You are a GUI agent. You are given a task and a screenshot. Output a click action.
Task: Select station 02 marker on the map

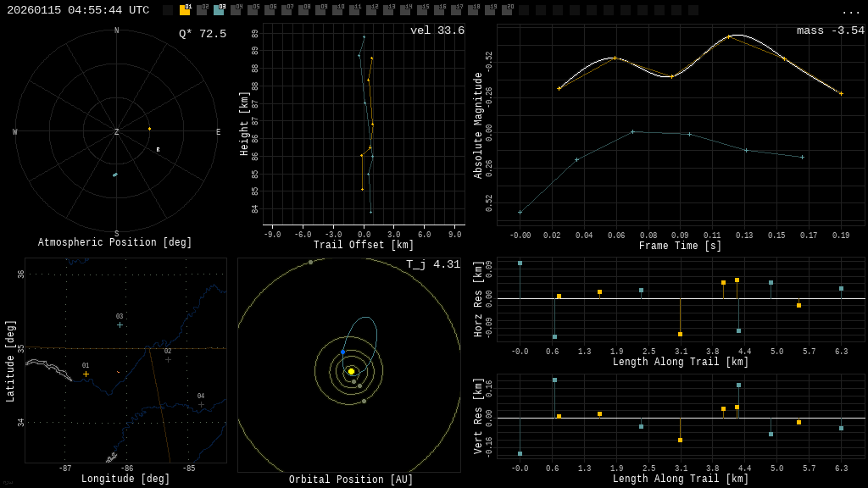tap(168, 359)
